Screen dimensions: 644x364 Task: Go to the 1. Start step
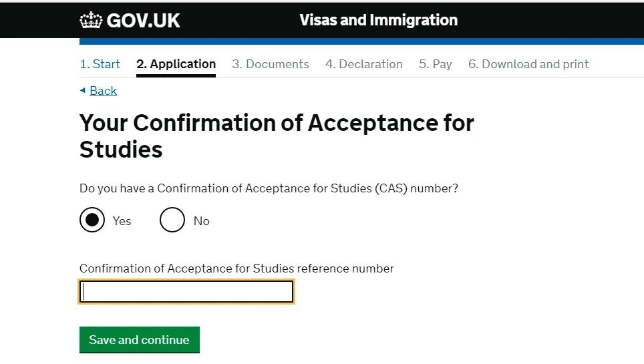pyautogui.click(x=100, y=64)
